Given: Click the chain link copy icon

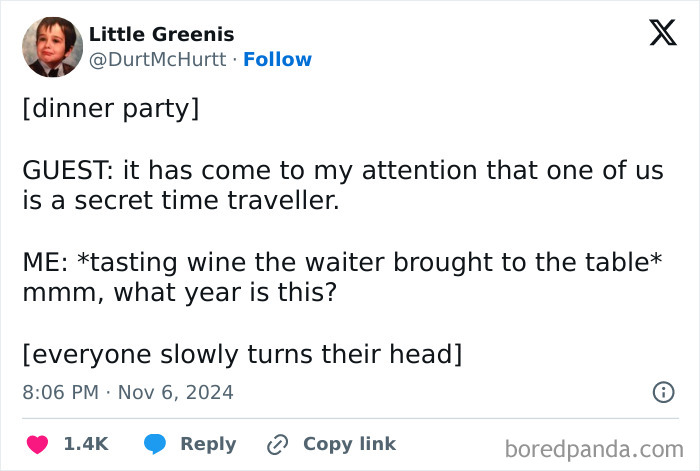Looking at the screenshot, I should (278, 444).
